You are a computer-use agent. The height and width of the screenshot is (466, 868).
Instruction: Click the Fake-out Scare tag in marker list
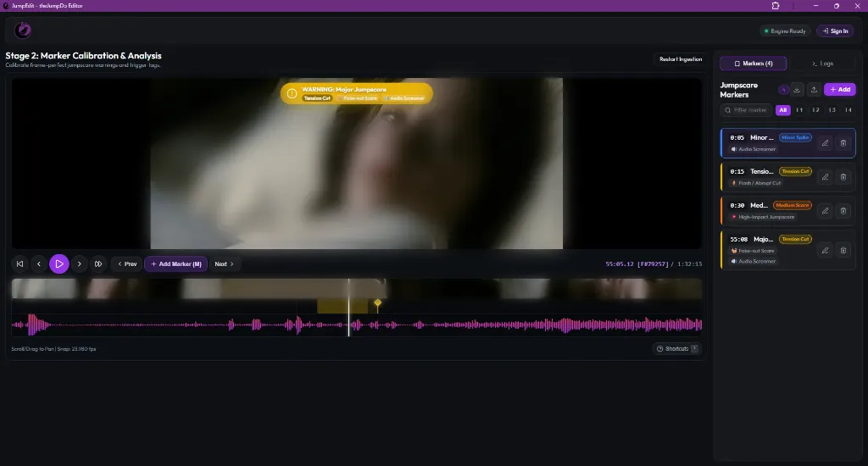click(x=753, y=251)
